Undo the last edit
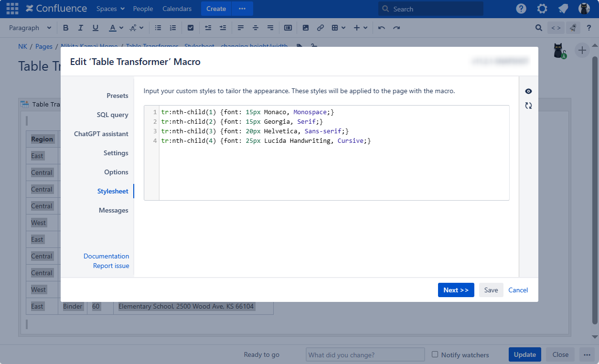Screen dimensions: 599x364 381,28
